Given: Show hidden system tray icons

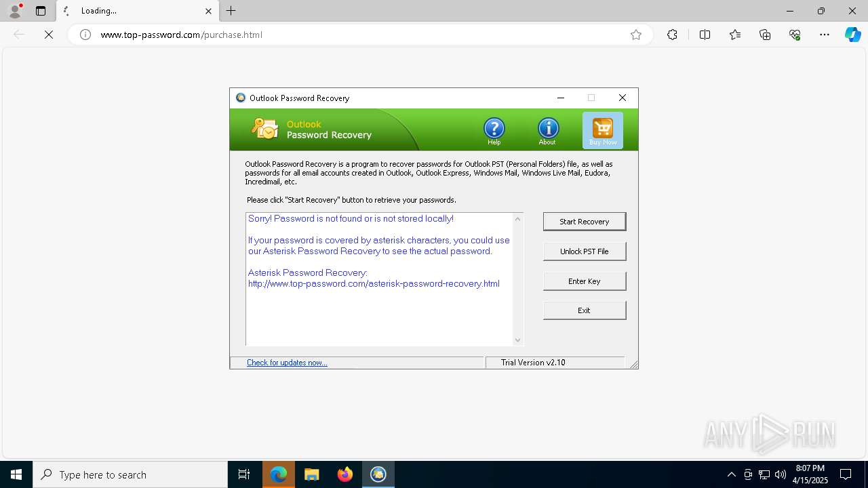Looking at the screenshot, I should (x=731, y=474).
